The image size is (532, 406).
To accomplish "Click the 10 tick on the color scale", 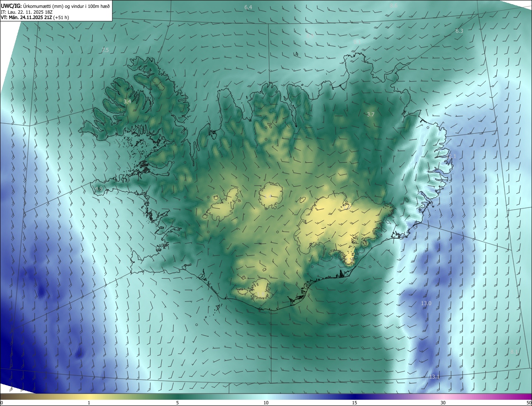I will [x=266, y=403].
